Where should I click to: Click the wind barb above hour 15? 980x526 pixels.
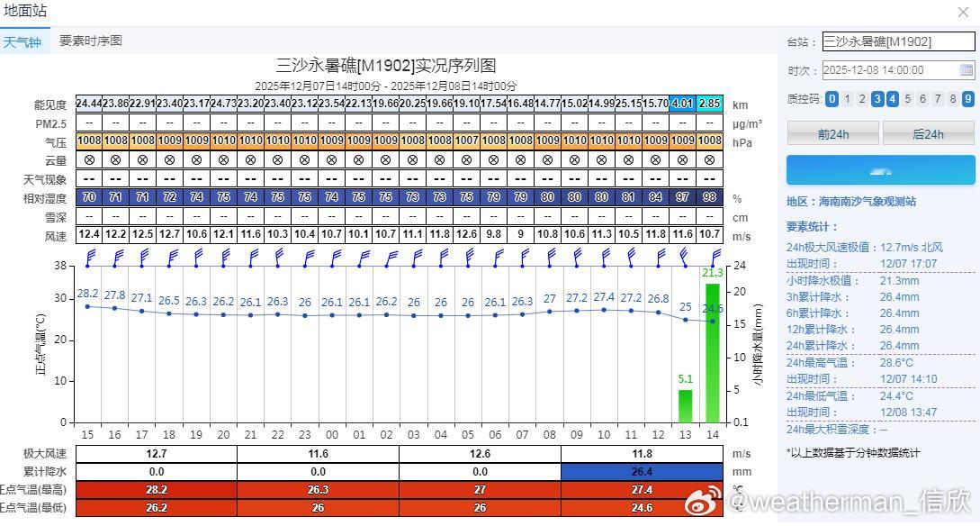[x=91, y=257]
